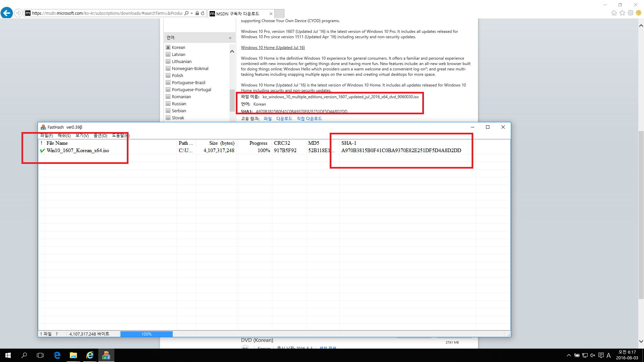
Task: Open Favorites with the star icon
Action: [x=622, y=13]
